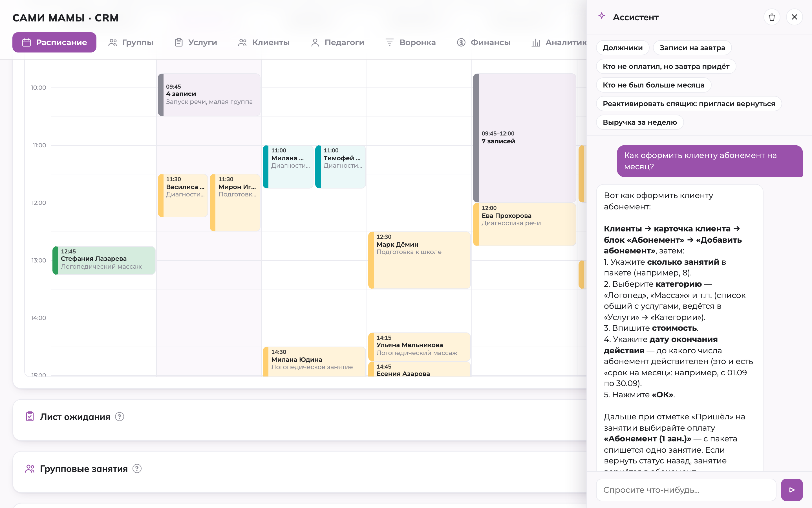Click the assistant sparkle icon
The width and height of the screenshot is (812, 508).
click(x=602, y=16)
